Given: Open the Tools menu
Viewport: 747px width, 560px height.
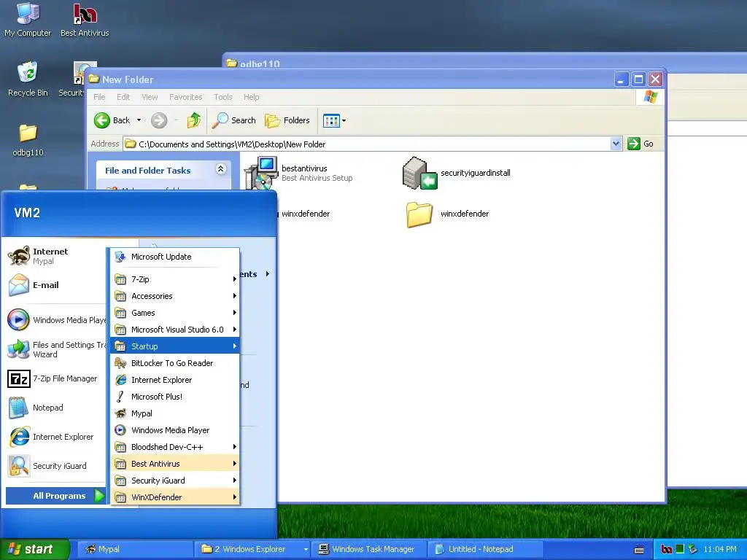Looking at the screenshot, I should point(223,97).
